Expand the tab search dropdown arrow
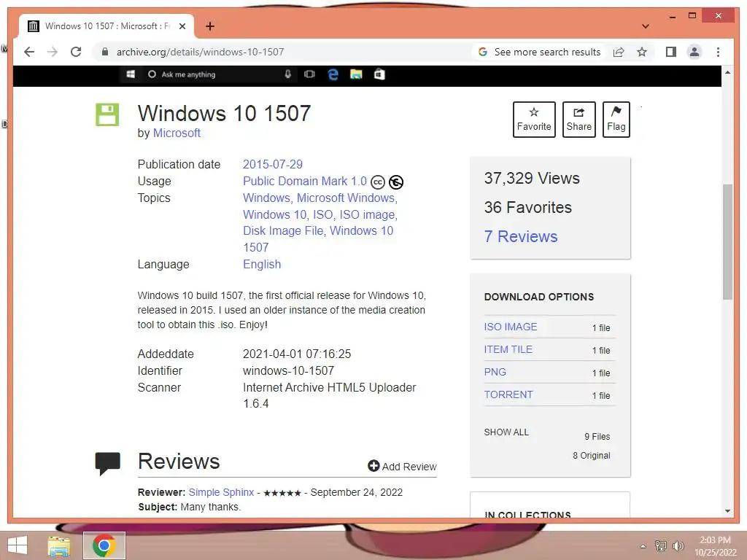Viewport: 747px width, 560px height. tap(645, 26)
